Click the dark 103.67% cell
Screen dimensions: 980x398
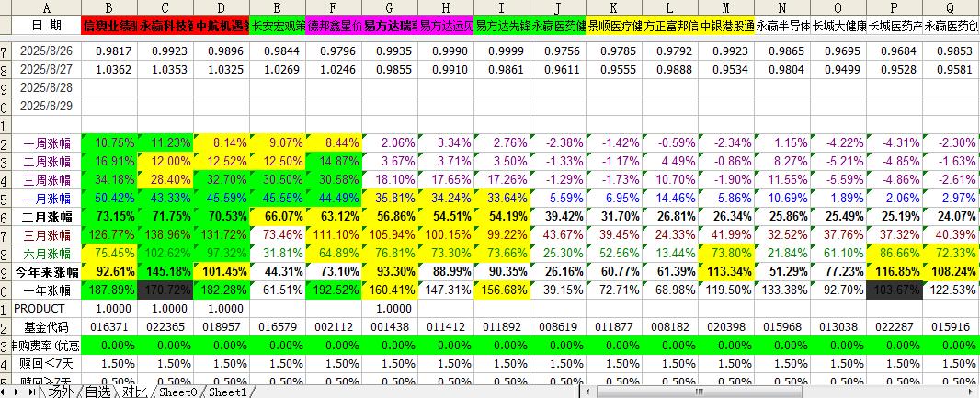click(895, 290)
